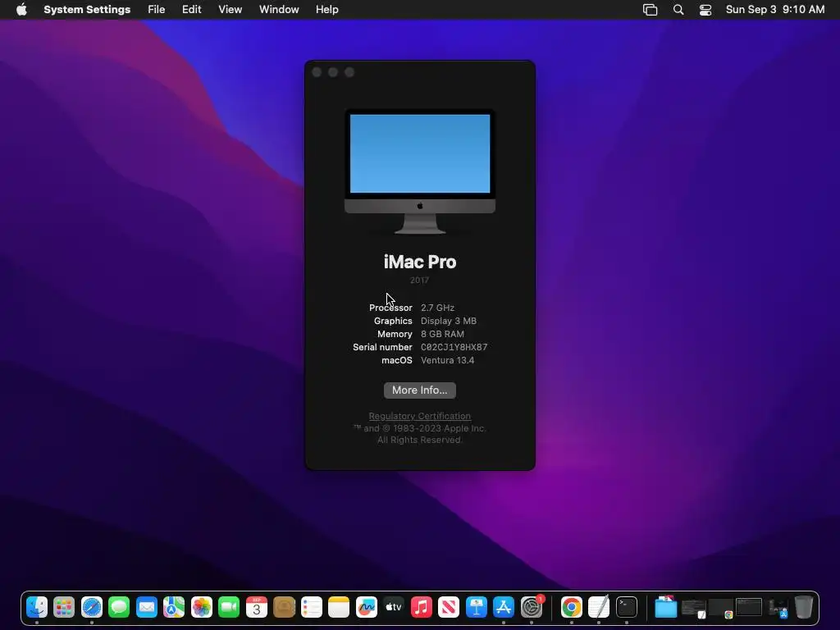Open Reminders from the Dock
The image size is (840, 630).
pyautogui.click(x=311, y=607)
